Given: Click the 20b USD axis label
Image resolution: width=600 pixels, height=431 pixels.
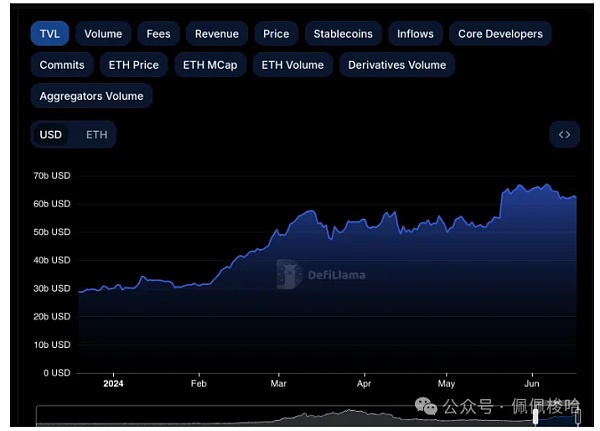Looking at the screenshot, I should pos(52,317).
